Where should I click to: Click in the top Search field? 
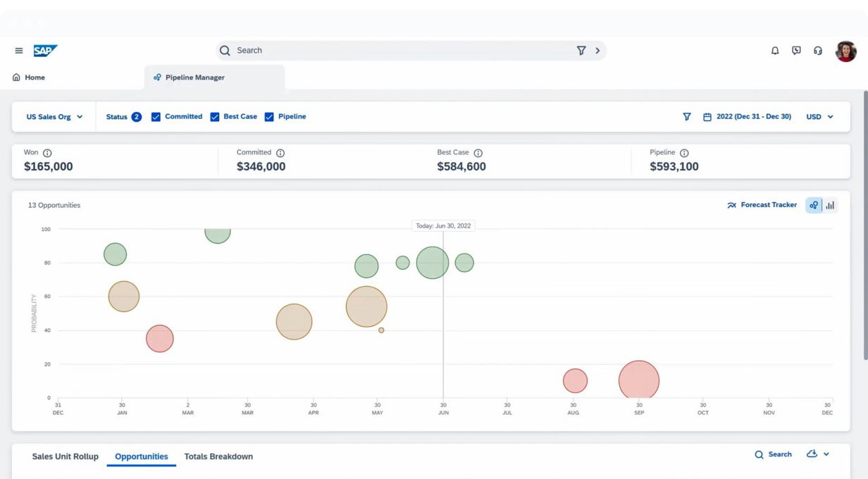point(402,51)
